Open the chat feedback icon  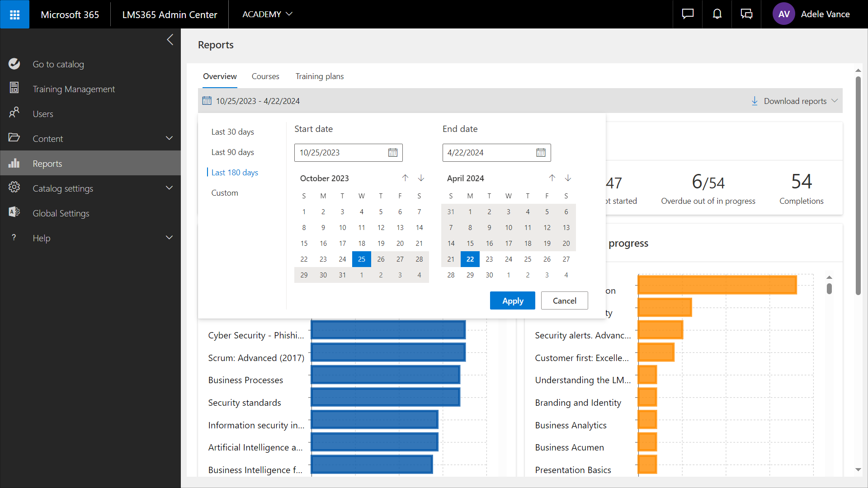coord(688,14)
